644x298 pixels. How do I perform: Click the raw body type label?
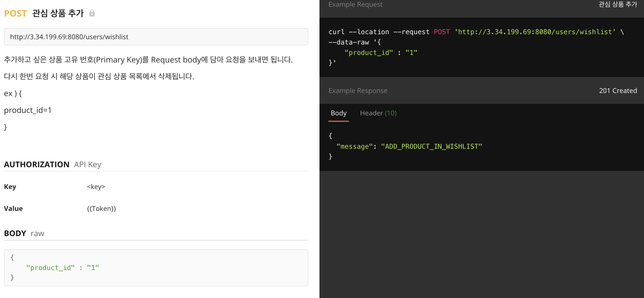coord(37,233)
